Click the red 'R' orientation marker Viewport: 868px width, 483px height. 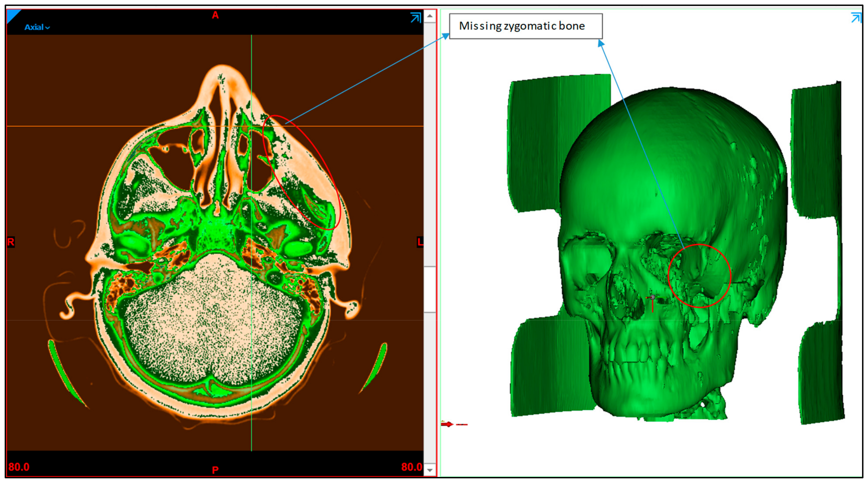click(11, 242)
